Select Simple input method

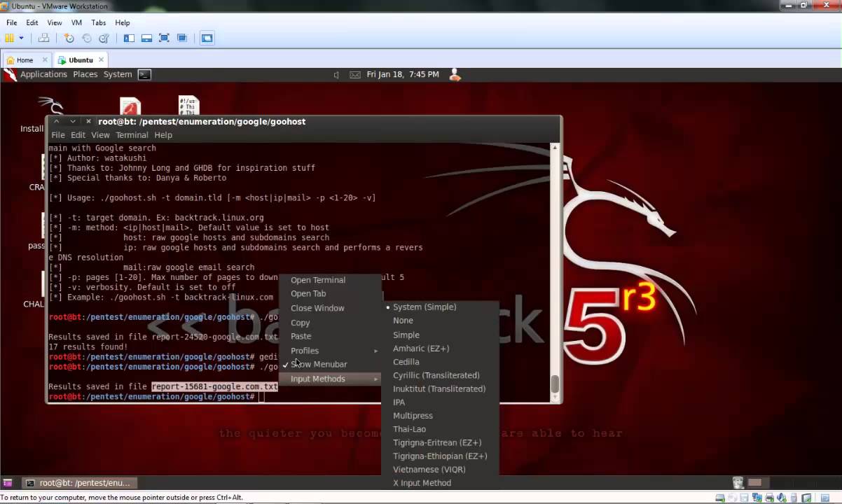point(441,335)
